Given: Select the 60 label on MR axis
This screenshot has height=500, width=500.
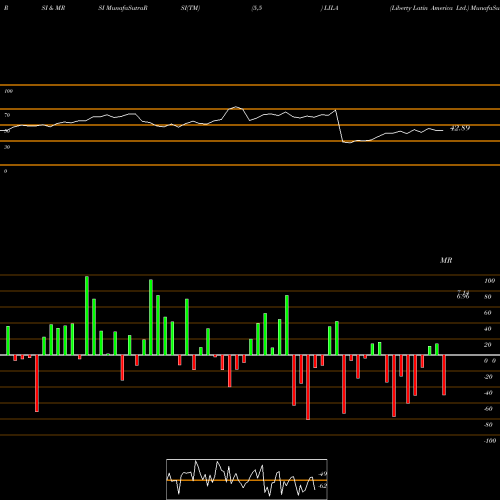Looking at the screenshot, I should pos(488,313).
